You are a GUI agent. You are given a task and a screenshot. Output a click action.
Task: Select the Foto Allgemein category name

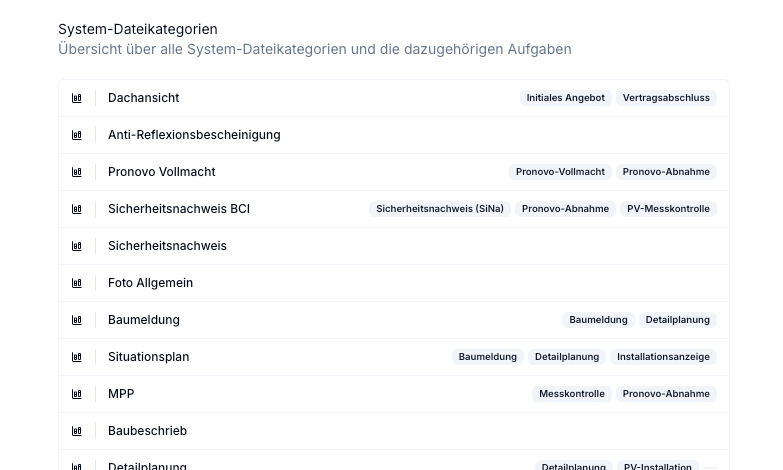click(150, 283)
